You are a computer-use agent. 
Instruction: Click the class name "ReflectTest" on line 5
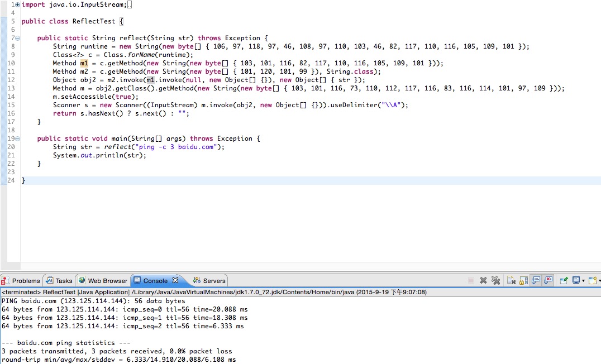94,21
